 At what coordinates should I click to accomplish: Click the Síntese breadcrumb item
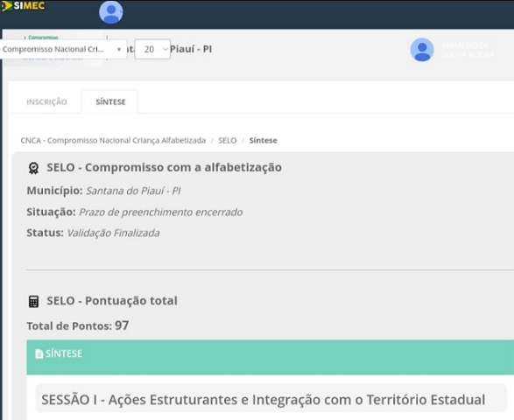[x=263, y=141]
